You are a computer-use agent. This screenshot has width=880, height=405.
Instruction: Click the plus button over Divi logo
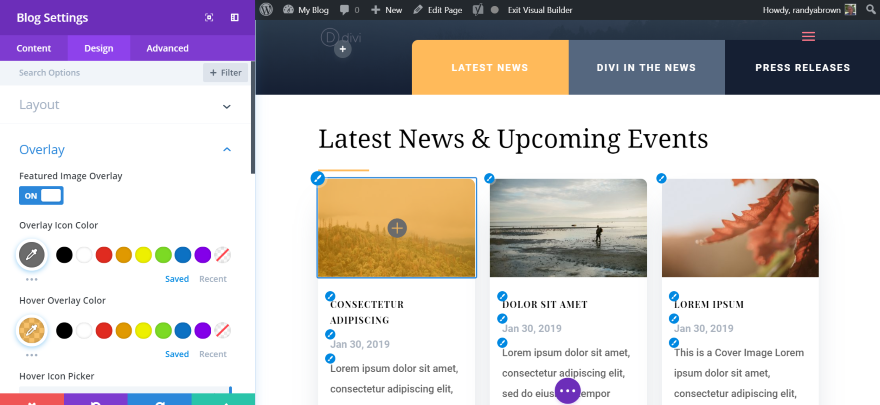coord(343,49)
